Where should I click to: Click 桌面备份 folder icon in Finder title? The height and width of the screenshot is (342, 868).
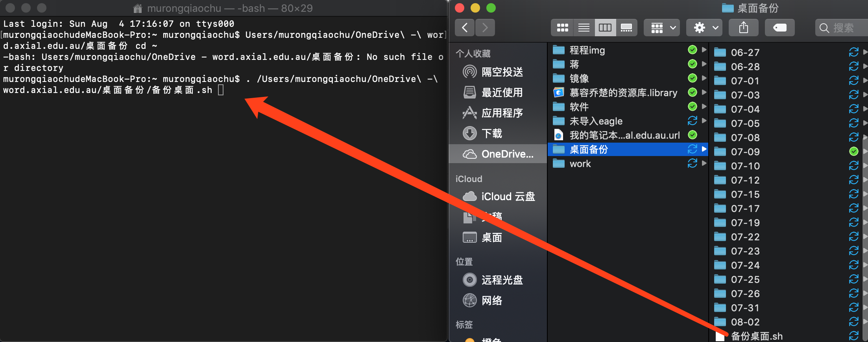728,8
